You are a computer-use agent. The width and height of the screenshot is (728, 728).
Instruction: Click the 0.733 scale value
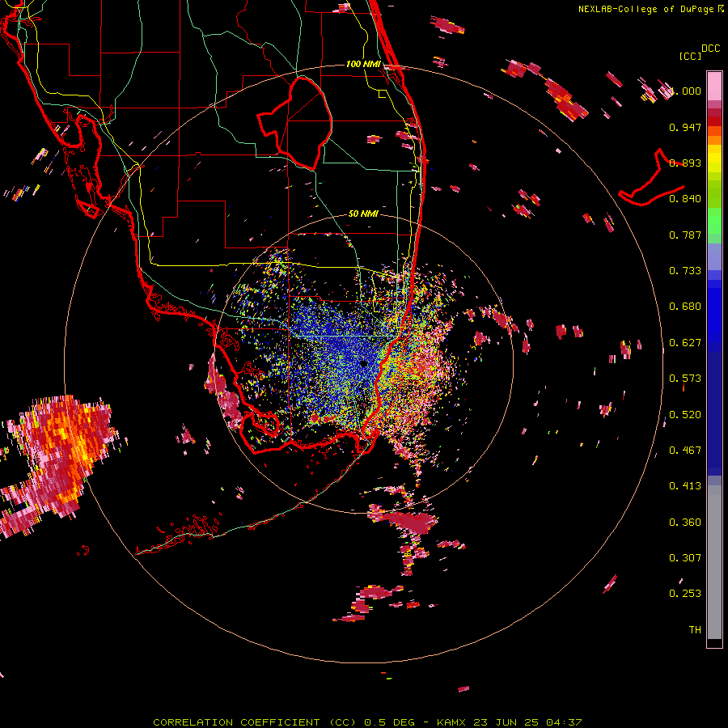[x=685, y=271]
